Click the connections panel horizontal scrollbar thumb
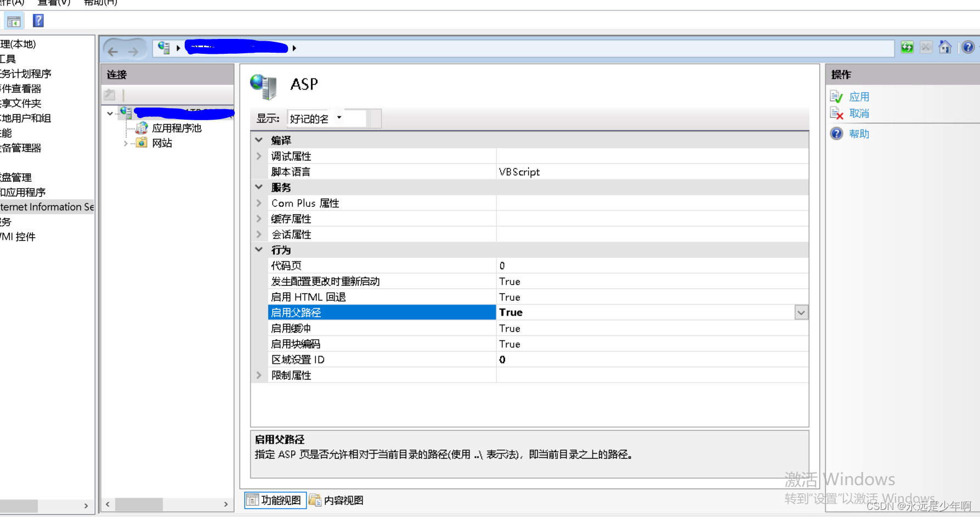The height and width of the screenshot is (517, 980). tap(139, 504)
